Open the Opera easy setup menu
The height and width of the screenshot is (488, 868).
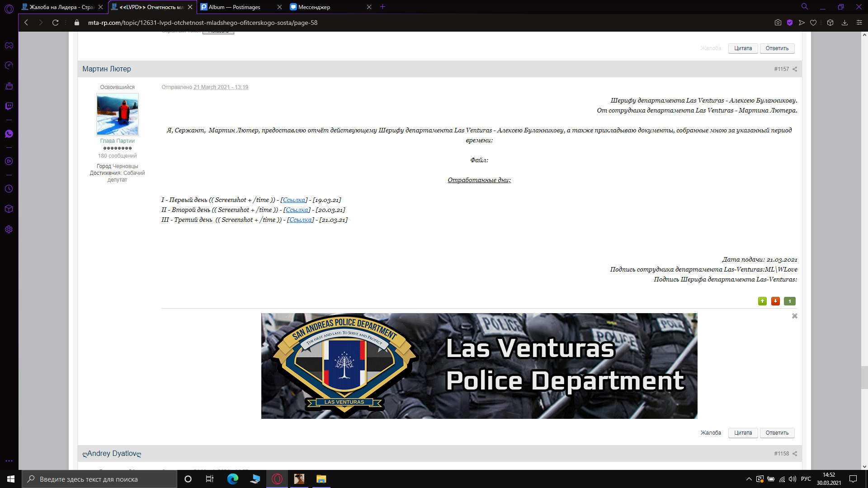click(859, 23)
